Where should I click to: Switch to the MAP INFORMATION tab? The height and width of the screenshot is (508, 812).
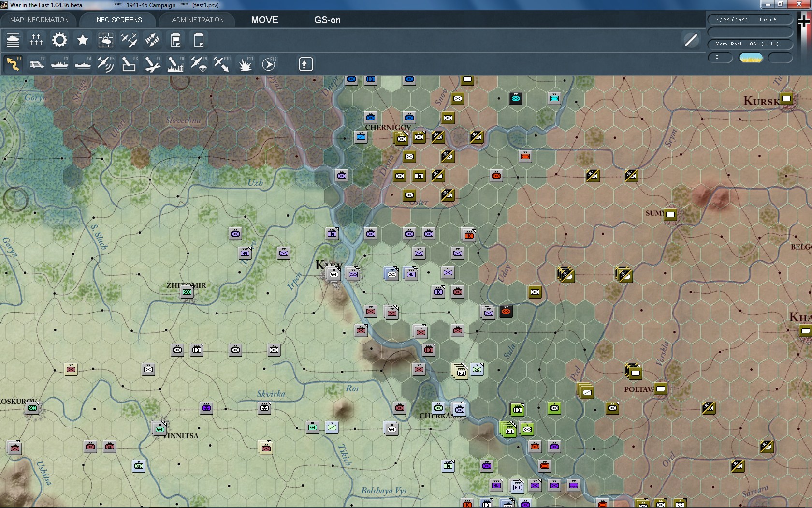39,20
